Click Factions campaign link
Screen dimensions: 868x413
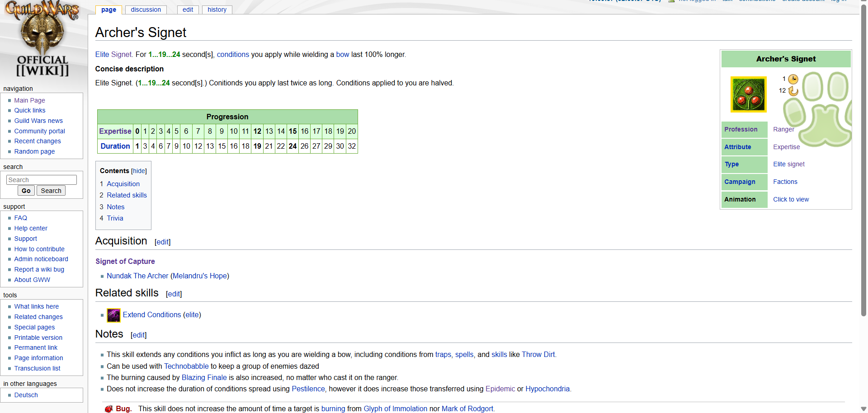tap(785, 182)
